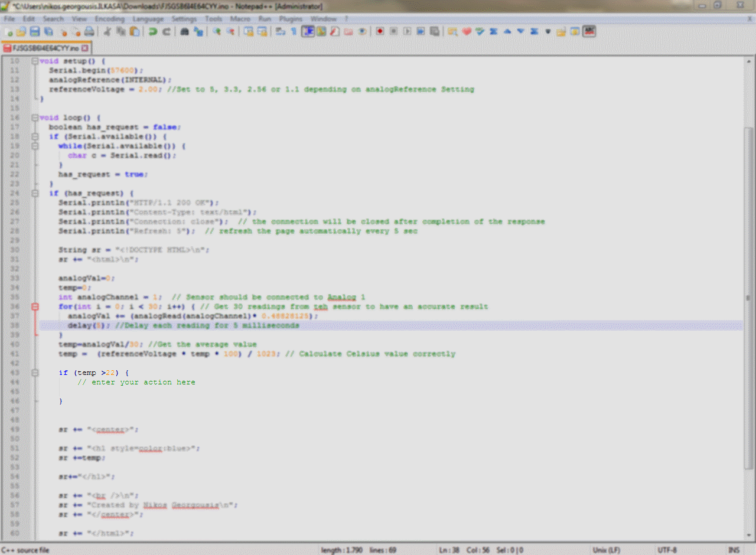Open a file with the Open icon
Screen dimensions: 756x555
point(22,31)
